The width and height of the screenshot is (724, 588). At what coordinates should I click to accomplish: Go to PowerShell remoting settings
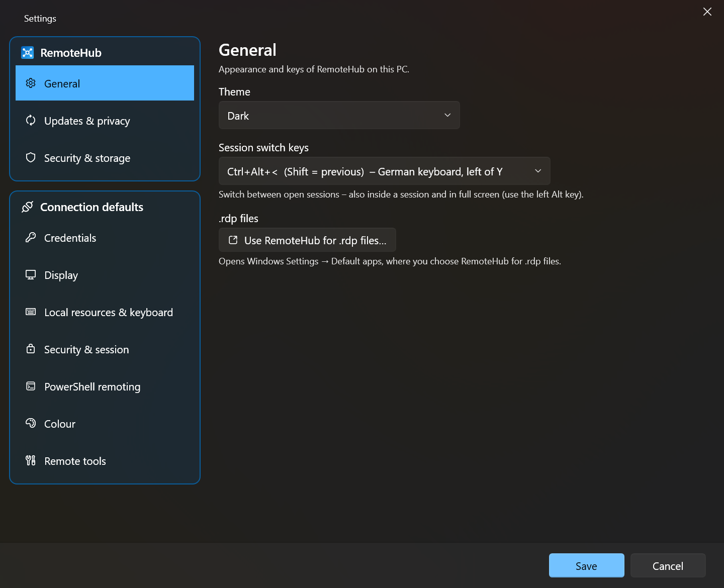[x=105, y=386]
